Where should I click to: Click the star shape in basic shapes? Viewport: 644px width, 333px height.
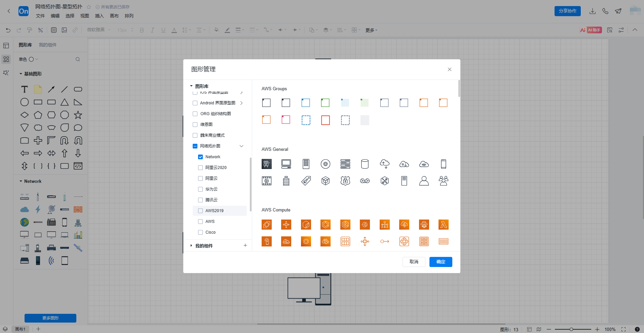[78, 115]
